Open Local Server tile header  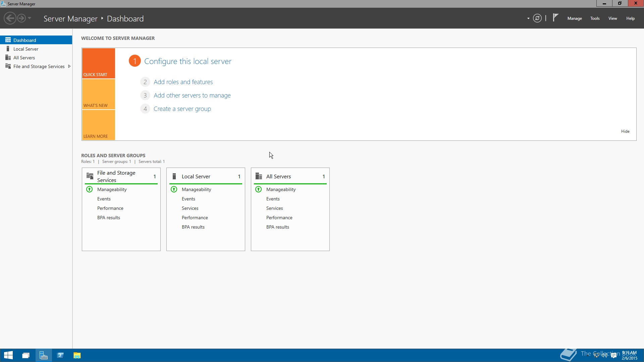pyautogui.click(x=206, y=176)
